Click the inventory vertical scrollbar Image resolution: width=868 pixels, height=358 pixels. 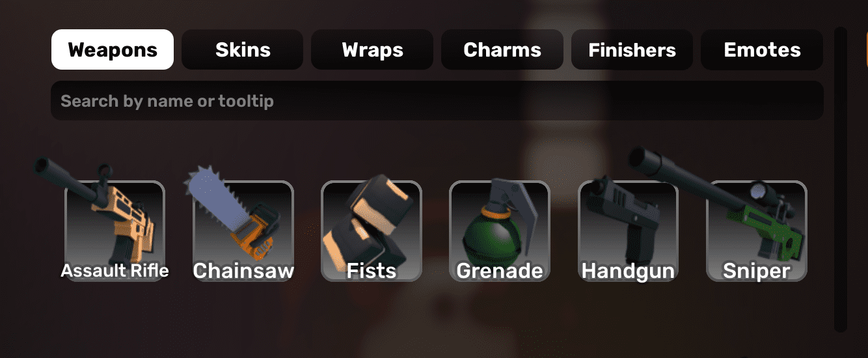click(841, 179)
